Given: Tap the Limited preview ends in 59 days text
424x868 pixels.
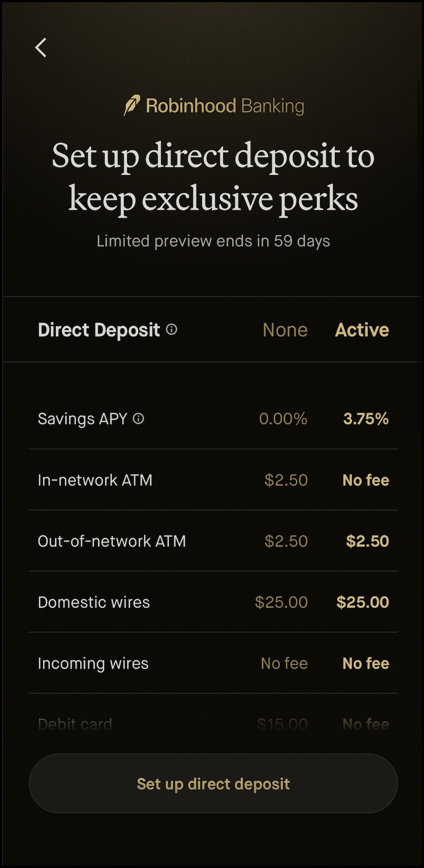Looking at the screenshot, I should click(213, 241).
